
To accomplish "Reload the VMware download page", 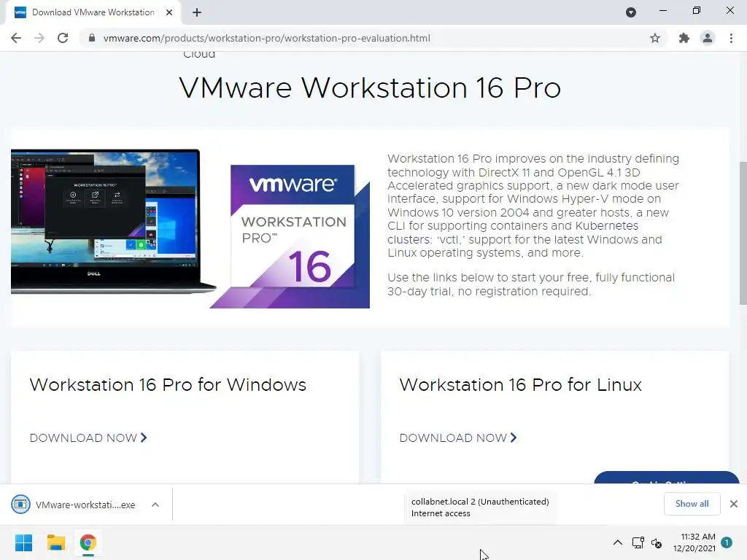I will pyautogui.click(x=63, y=38).
